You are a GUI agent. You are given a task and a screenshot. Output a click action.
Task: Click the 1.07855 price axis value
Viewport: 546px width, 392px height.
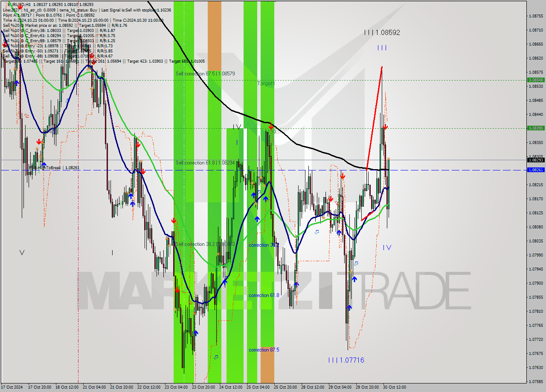pos(536,297)
